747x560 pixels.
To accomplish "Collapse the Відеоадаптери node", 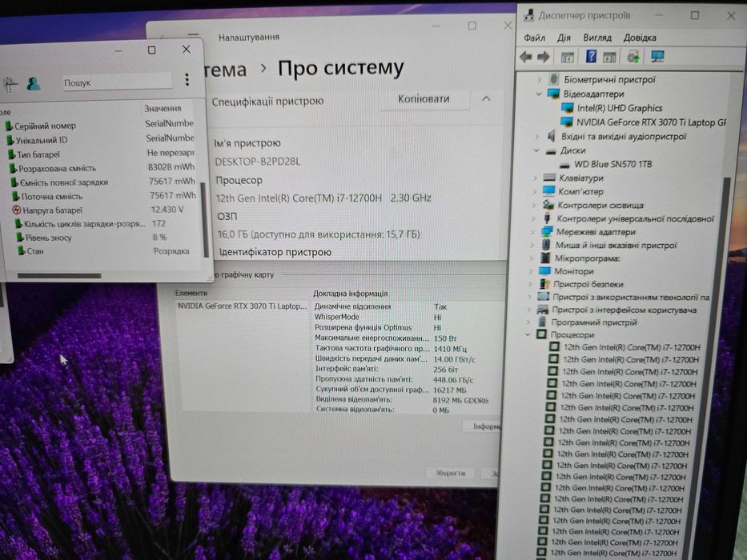I will coord(539,94).
